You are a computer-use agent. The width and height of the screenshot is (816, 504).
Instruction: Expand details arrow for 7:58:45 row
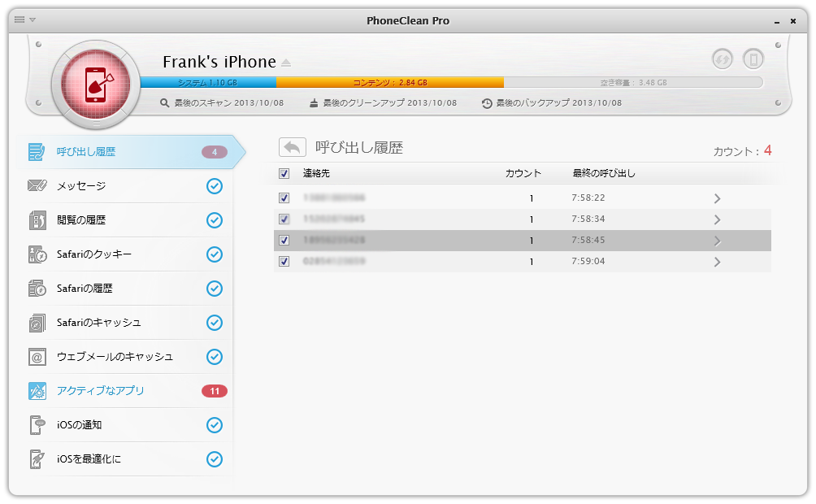coord(717,241)
